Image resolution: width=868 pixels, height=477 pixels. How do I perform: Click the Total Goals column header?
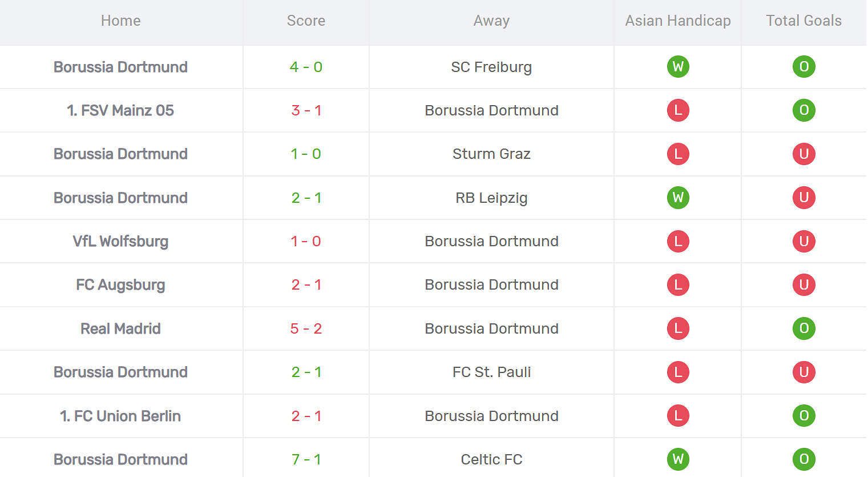804,21
